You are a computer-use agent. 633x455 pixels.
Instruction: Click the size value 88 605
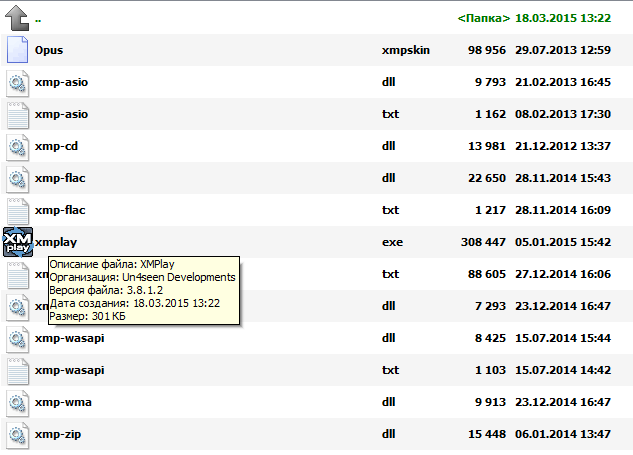coord(487,274)
